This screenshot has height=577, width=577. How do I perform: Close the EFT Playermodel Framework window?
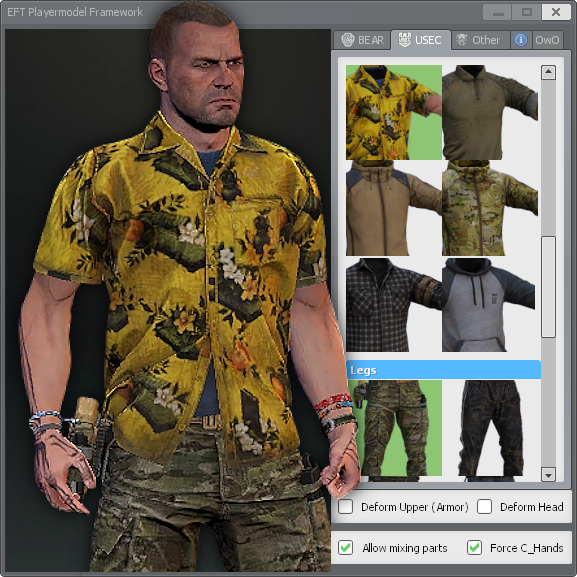click(x=556, y=13)
